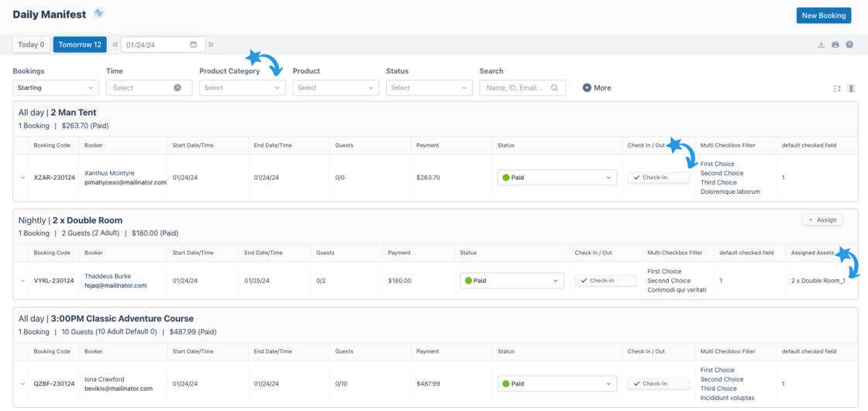Click Incididunt voluptas filter value
This screenshot has width=868, height=411.
(x=728, y=398)
